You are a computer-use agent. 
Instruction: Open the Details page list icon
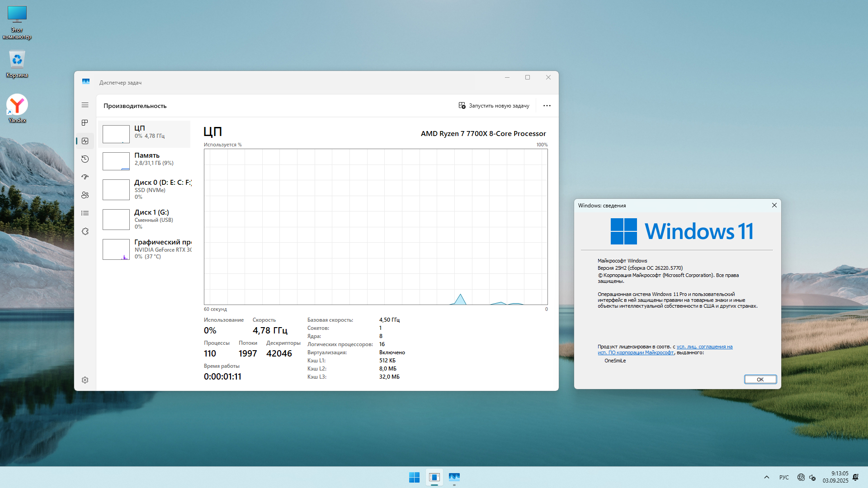pos(85,213)
